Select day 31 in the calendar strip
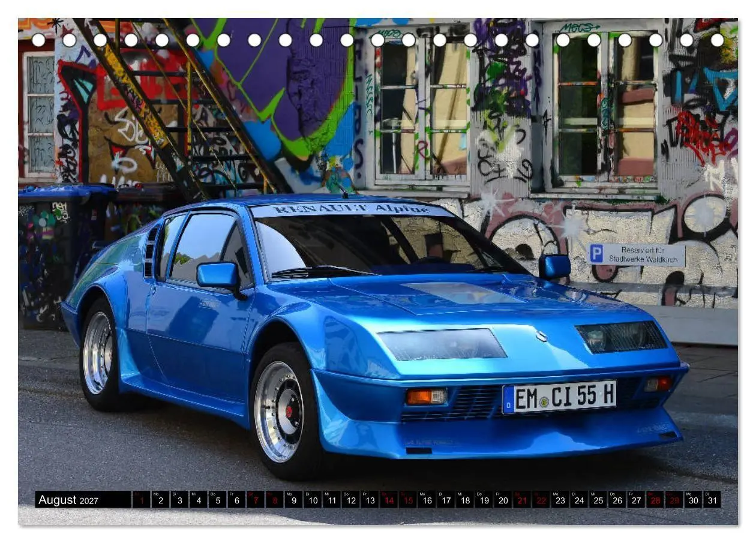 712,499
